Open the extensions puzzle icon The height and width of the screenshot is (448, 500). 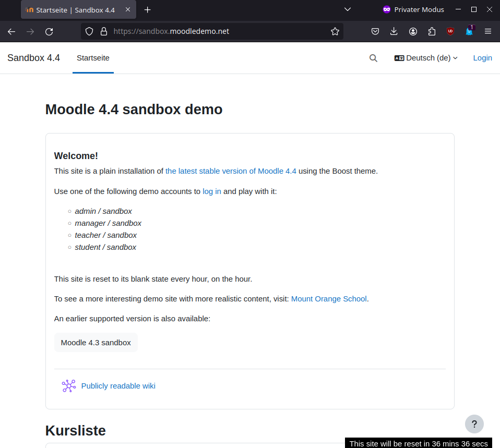tap(432, 31)
